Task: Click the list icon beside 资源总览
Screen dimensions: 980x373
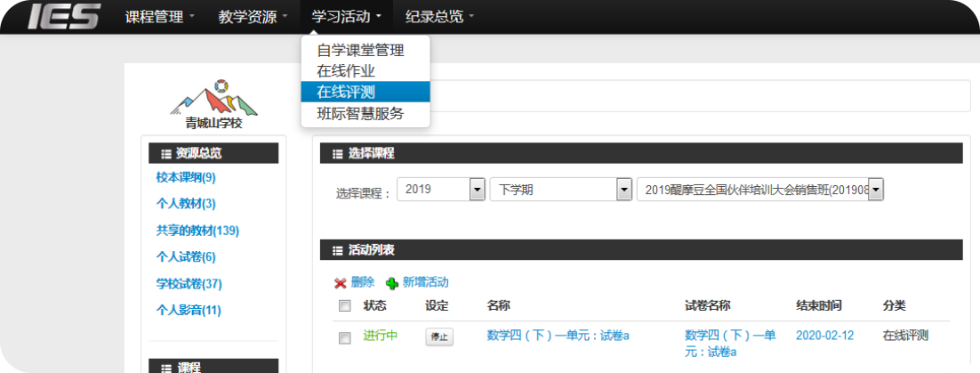Action: [x=165, y=154]
